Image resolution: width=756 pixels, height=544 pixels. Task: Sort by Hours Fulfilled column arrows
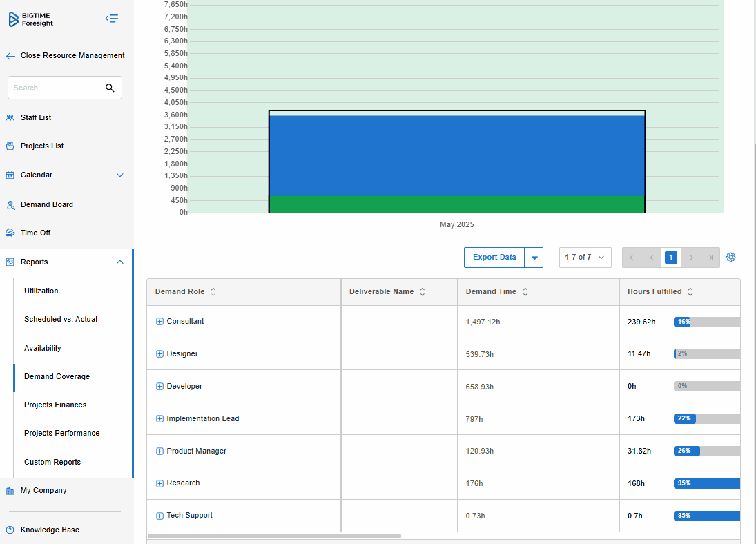[690, 291]
